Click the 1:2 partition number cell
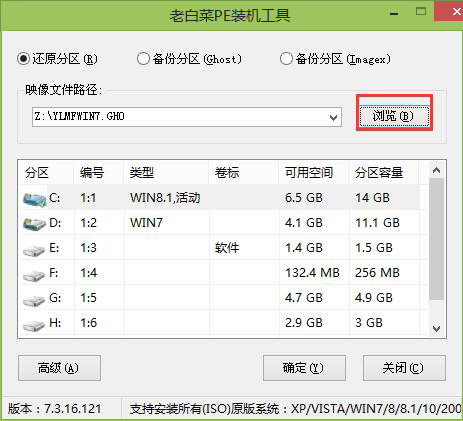 88,223
